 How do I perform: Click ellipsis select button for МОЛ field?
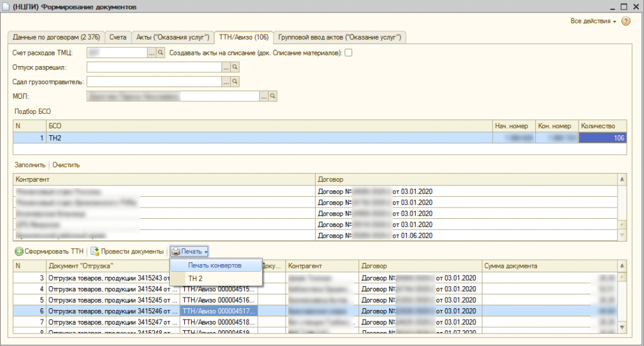264,96
